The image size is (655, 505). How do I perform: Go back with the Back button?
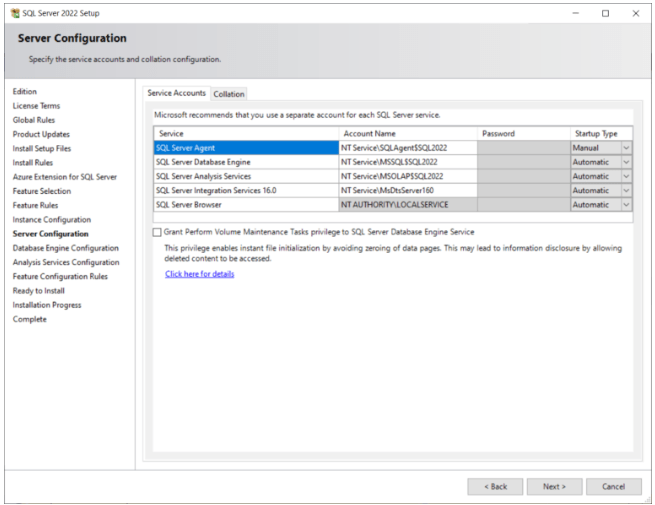coord(495,486)
